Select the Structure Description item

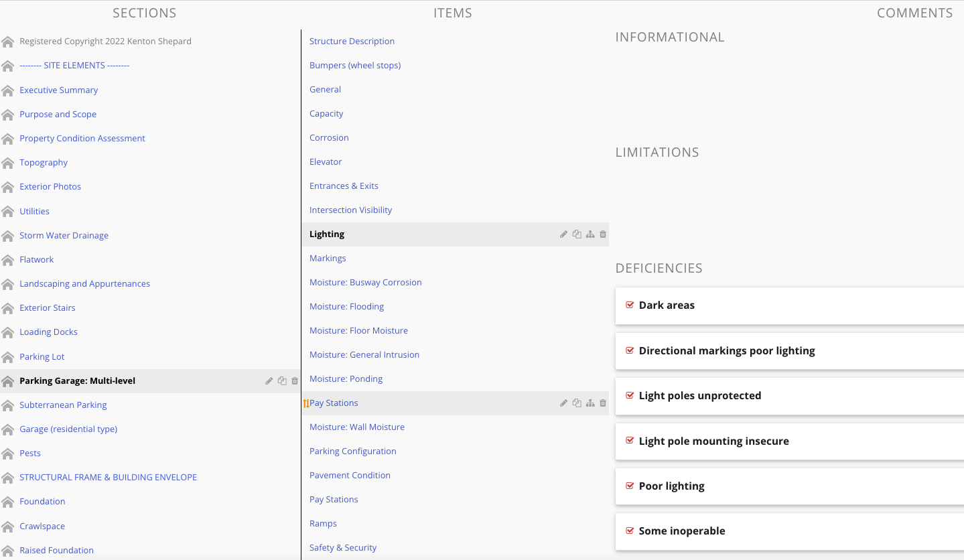352,42
